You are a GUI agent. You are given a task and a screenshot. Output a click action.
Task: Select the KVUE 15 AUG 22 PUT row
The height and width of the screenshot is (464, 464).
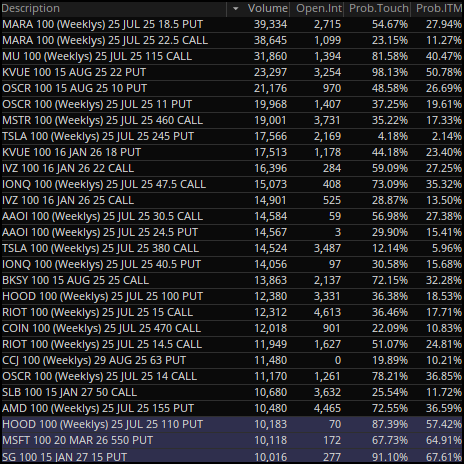point(232,72)
